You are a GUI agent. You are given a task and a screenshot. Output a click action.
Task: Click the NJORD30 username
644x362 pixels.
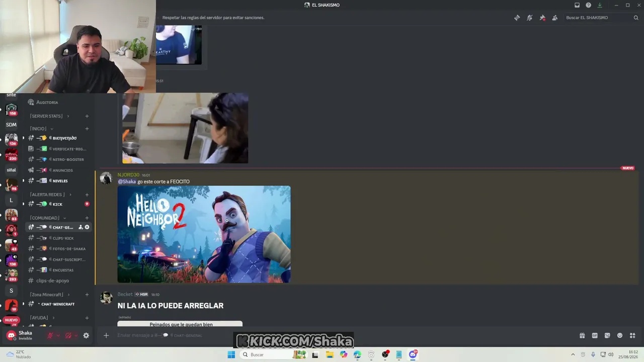tap(128, 175)
